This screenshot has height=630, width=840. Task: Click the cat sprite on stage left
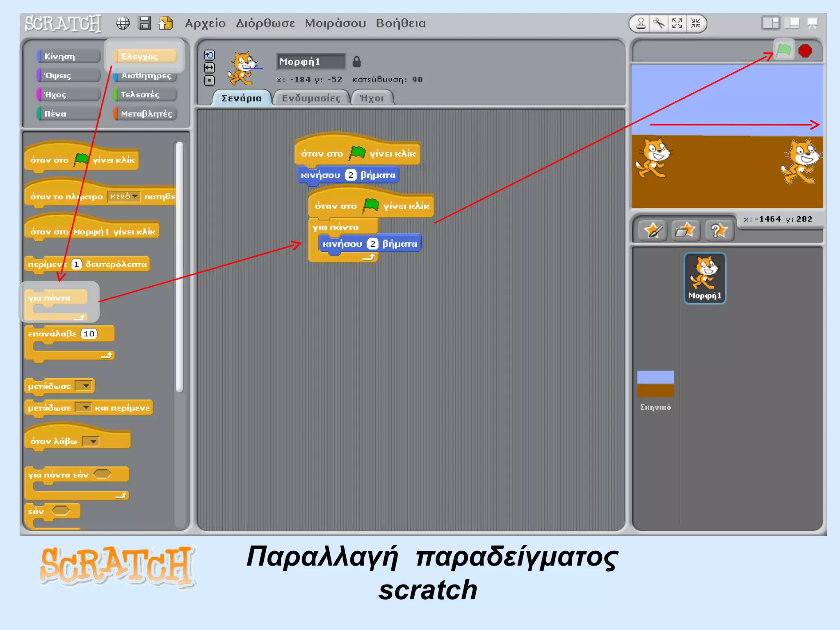point(654,159)
